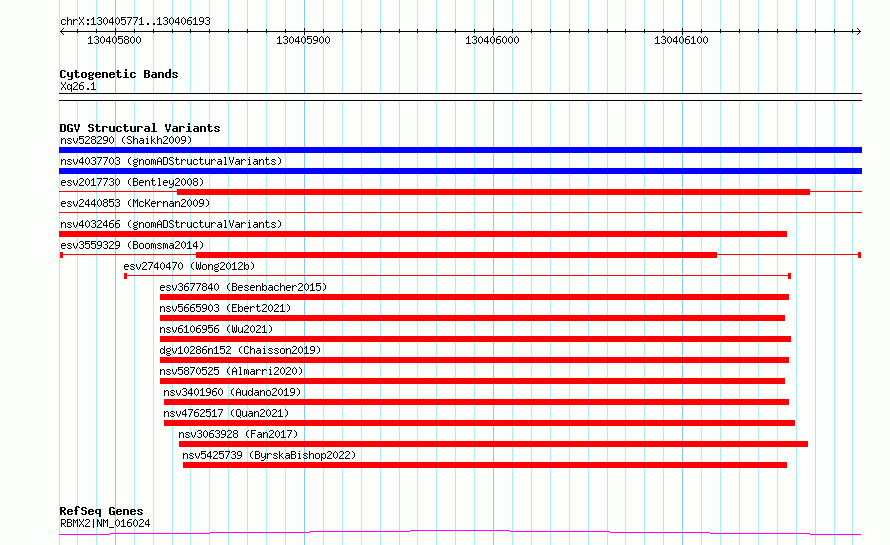Click the nsv528290 (Shaikh2009) variant label
This screenshot has height=545, width=890.
click(x=126, y=140)
